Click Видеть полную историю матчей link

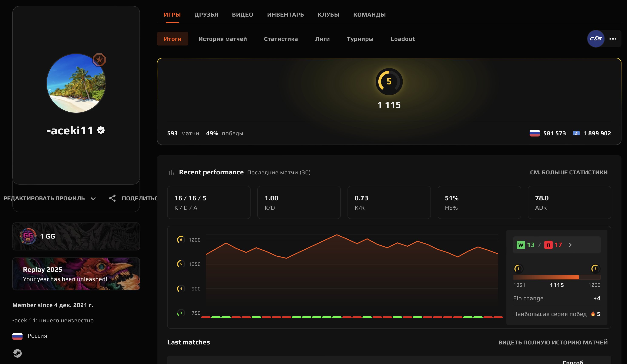553,342
